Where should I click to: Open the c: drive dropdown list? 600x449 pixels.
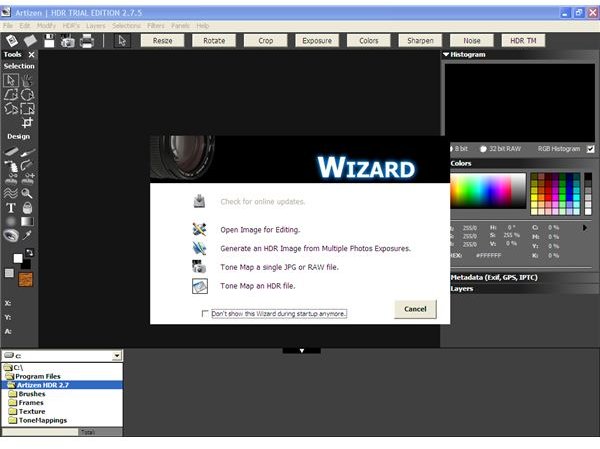coord(117,356)
